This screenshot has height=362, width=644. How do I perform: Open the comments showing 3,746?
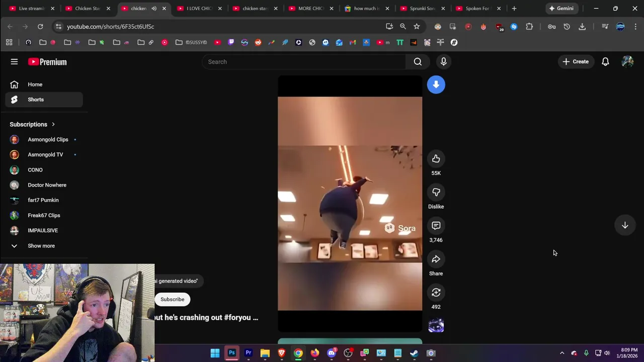(x=436, y=226)
